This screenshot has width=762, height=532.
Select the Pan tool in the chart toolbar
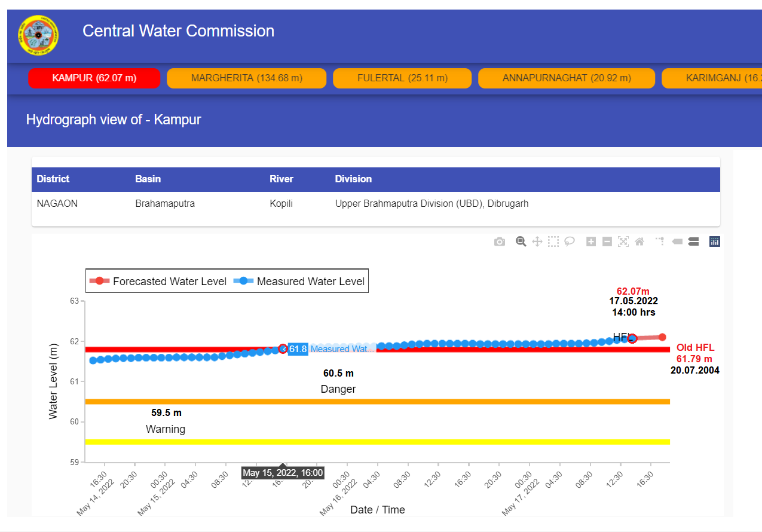point(537,241)
